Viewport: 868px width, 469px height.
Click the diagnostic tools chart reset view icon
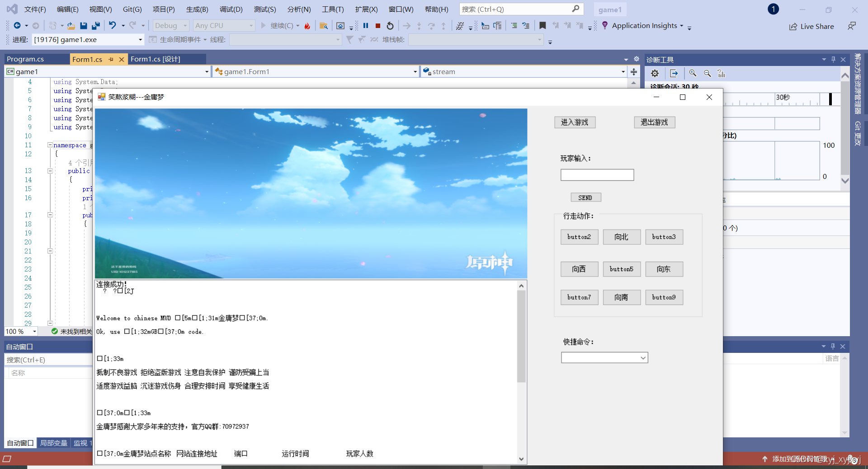pos(722,73)
